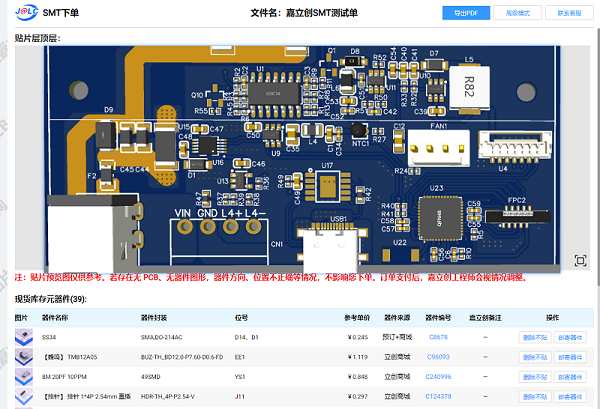
Task: Open component number C96093 link
Action: [x=438, y=357]
